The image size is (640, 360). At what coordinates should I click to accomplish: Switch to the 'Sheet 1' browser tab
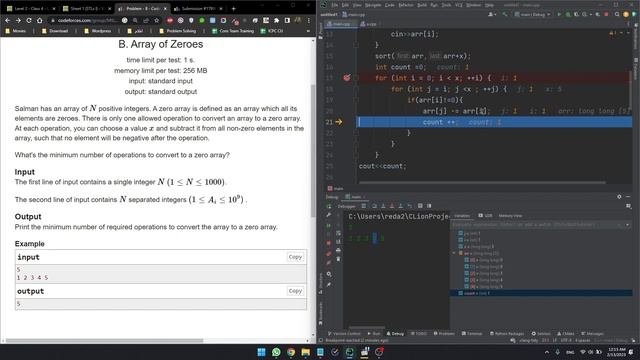click(x=87, y=8)
